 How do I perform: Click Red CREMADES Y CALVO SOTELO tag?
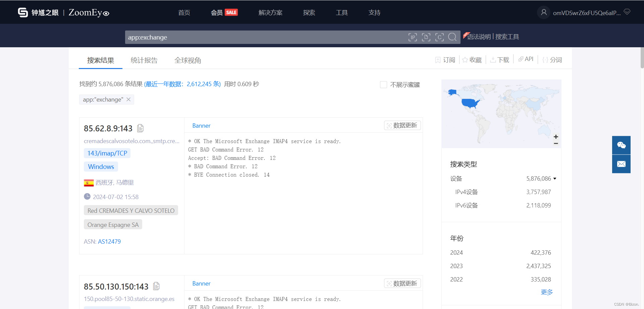131,210
